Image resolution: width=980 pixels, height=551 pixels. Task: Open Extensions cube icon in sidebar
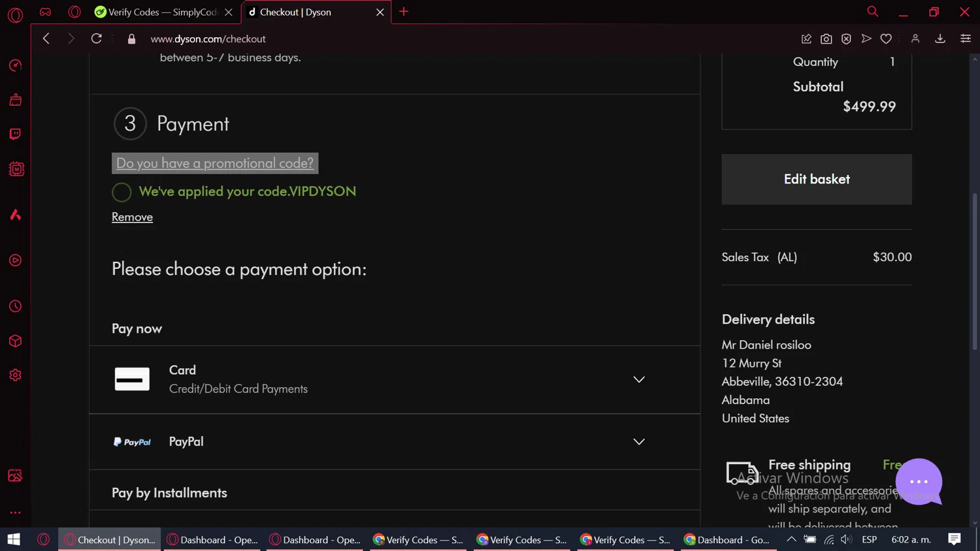15,341
